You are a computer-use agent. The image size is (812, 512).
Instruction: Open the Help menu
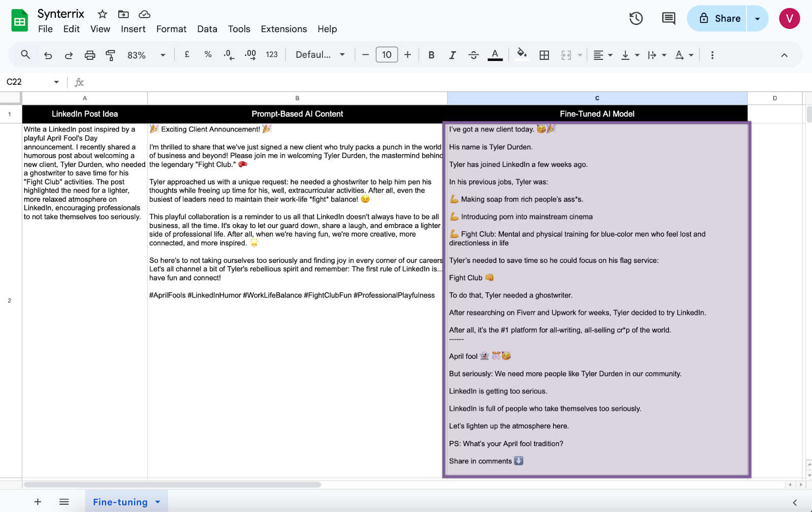pos(327,29)
